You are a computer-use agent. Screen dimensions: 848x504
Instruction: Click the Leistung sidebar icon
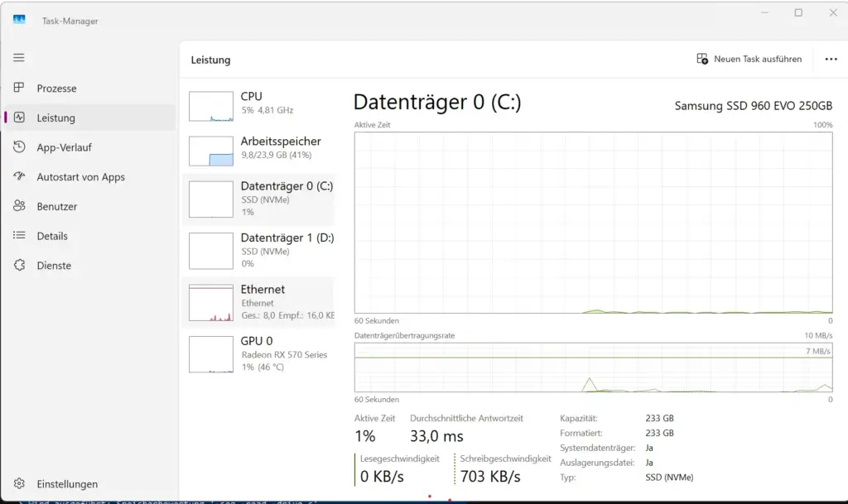[19, 118]
